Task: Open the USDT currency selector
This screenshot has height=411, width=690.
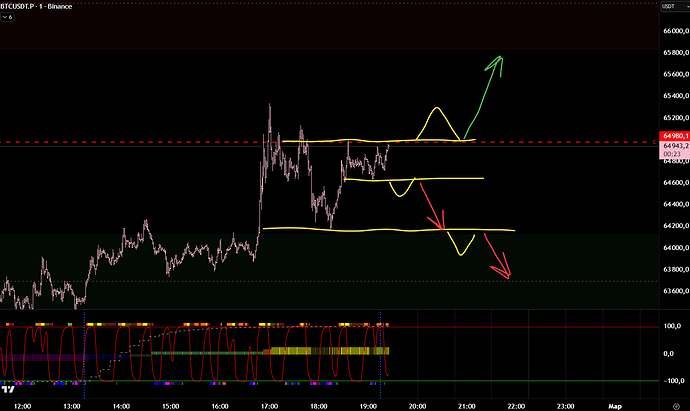Action: tap(670, 9)
